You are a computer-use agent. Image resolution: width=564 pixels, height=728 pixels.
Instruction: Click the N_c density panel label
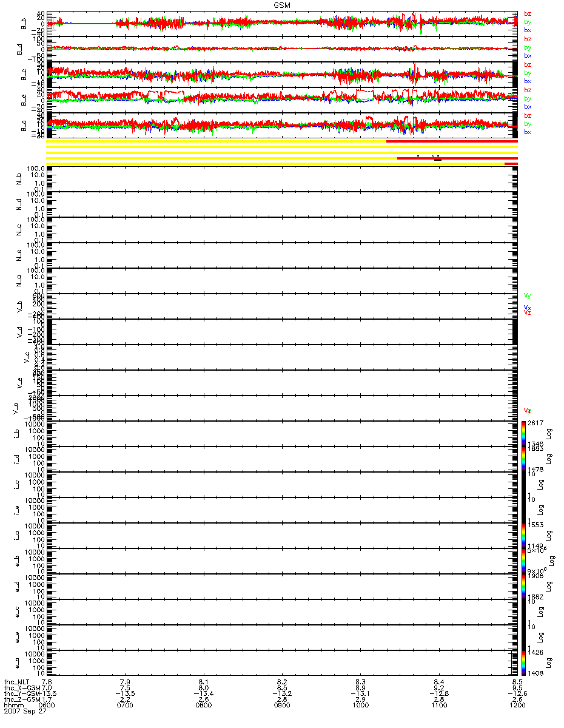pyautogui.click(x=19, y=230)
